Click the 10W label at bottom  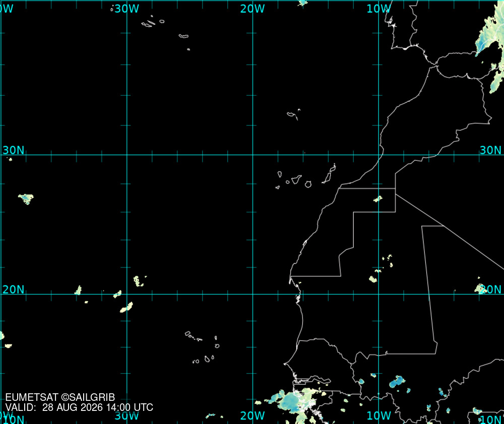click(x=379, y=415)
